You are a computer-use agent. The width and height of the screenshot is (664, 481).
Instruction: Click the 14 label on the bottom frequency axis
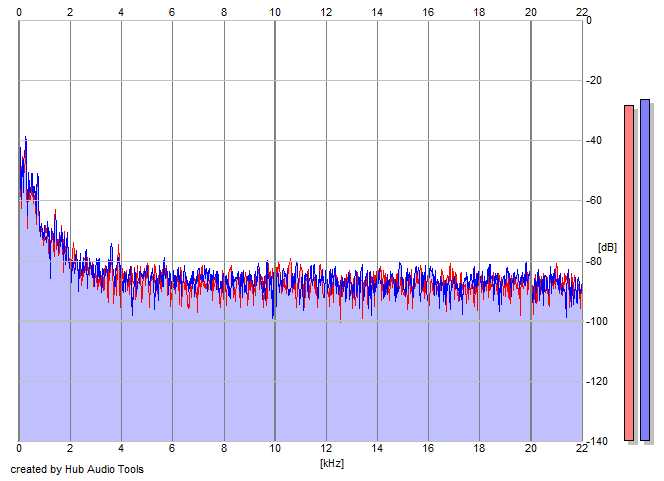[x=377, y=448]
